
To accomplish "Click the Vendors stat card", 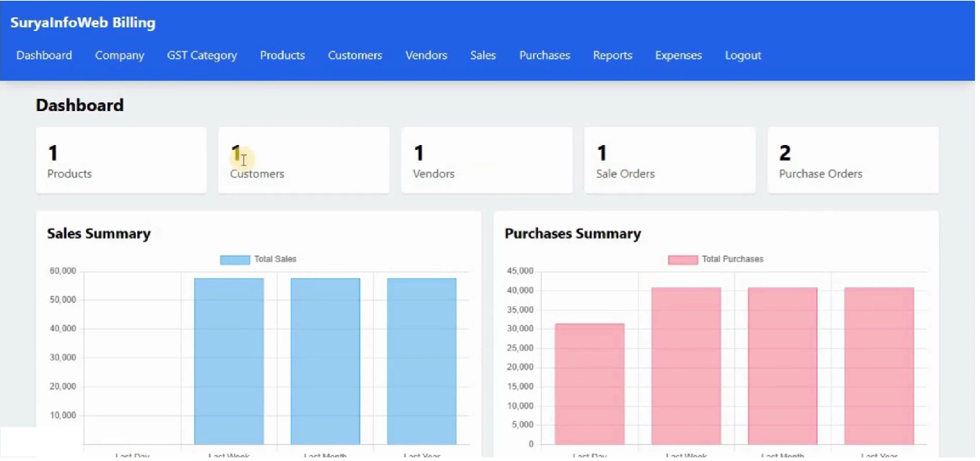I will point(487,159).
